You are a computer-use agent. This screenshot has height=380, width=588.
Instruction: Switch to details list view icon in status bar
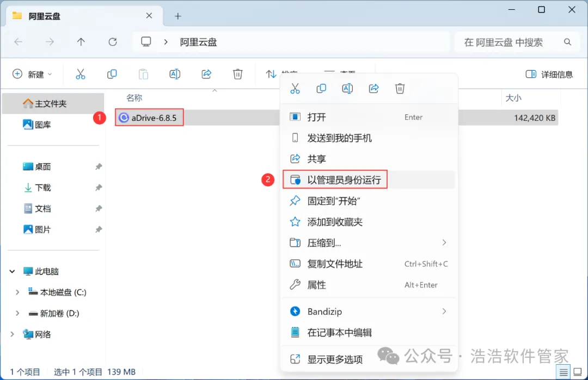pyautogui.click(x=563, y=372)
